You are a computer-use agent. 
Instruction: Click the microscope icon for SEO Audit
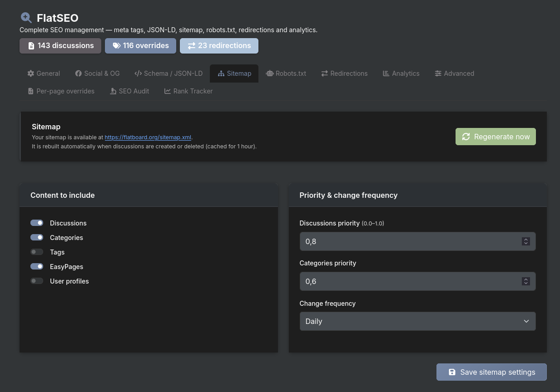pos(113,91)
